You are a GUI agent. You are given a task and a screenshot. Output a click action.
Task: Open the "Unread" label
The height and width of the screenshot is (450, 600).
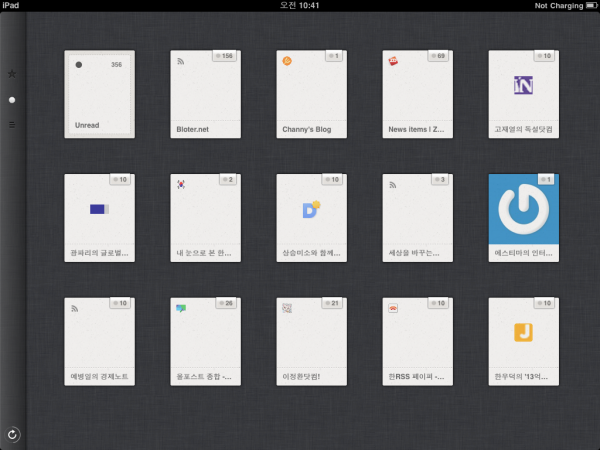87,125
